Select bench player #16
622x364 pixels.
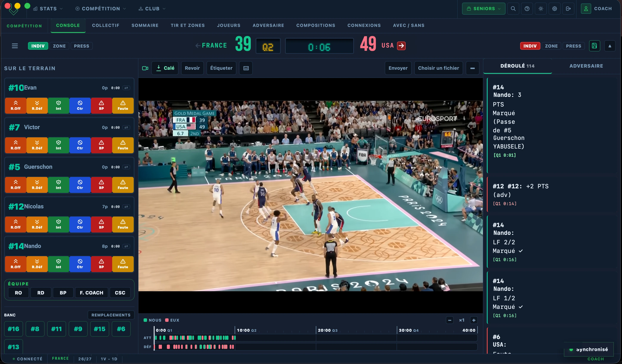tap(13, 329)
